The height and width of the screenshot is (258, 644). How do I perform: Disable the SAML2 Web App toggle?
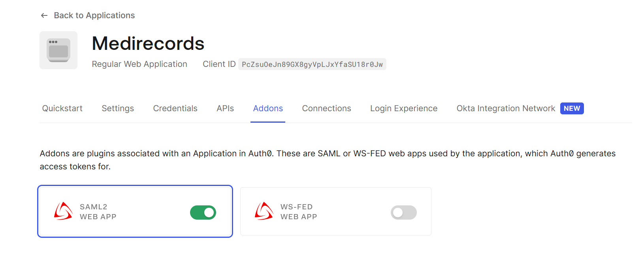203,212
